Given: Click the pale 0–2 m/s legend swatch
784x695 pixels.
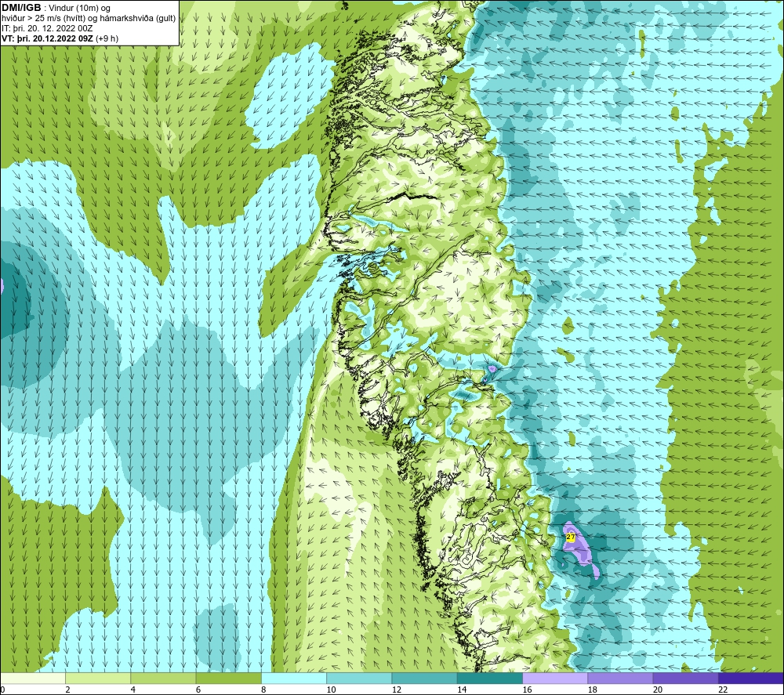Looking at the screenshot, I should coord(33,678).
